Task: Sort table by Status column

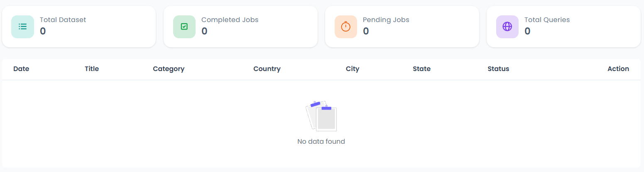Action: coord(498,69)
